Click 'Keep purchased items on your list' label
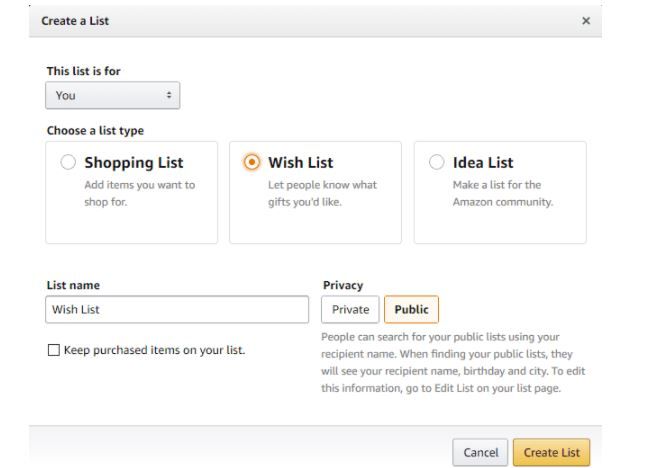The image size is (666, 468). (x=155, y=350)
